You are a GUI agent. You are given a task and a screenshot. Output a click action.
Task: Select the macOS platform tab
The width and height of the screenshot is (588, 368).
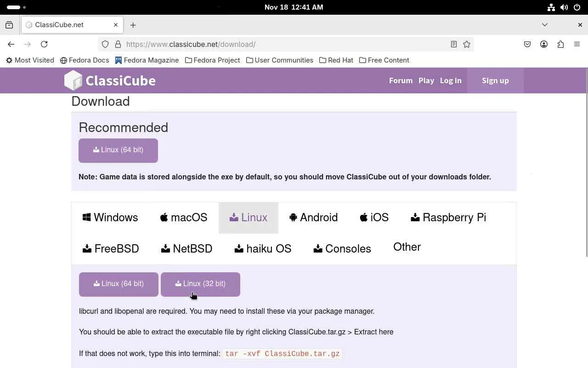point(184,218)
